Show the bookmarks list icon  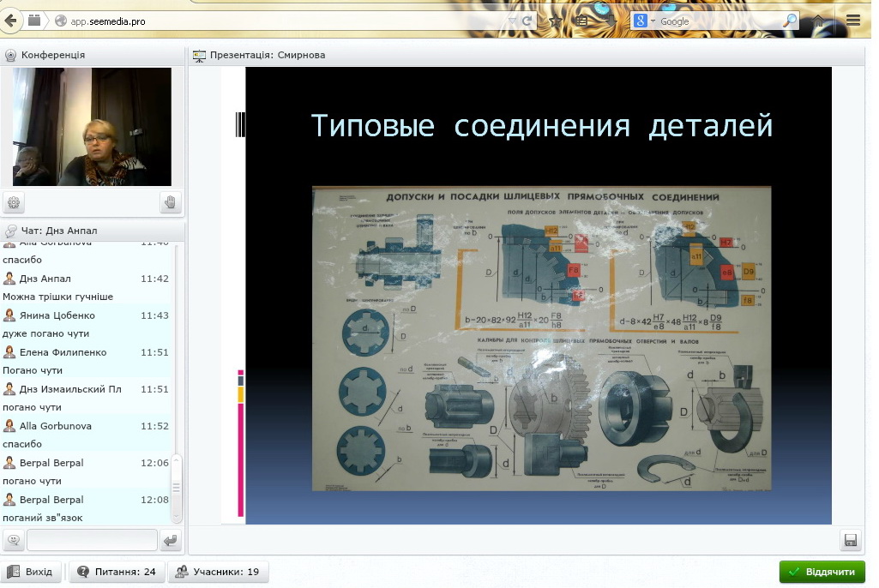[x=582, y=21]
